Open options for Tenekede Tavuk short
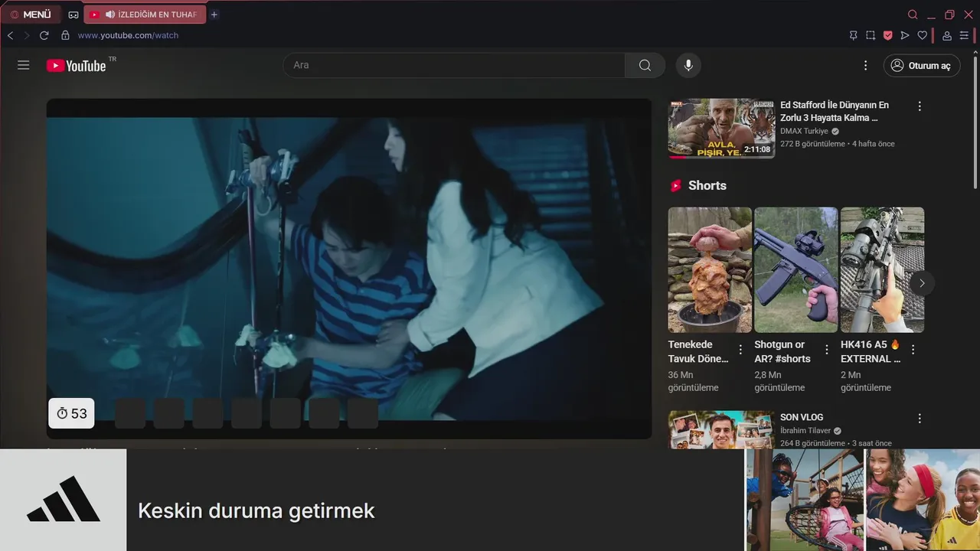The image size is (980, 551). pos(740,349)
